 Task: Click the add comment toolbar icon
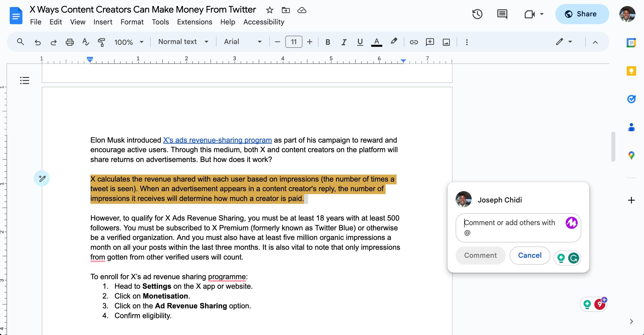430,42
